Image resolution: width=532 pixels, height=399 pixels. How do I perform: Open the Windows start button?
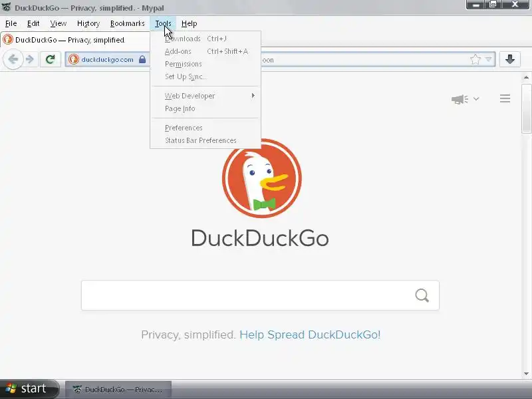tap(29, 389)
